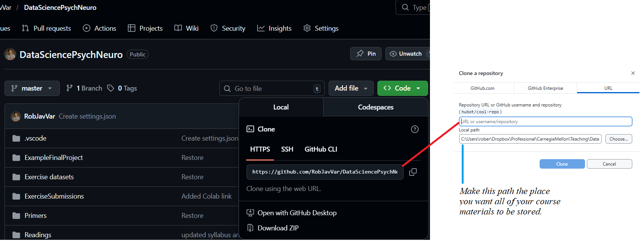644x241 pixels.
Task: Open the ExampleFinalProject folder
Action: 54,158
